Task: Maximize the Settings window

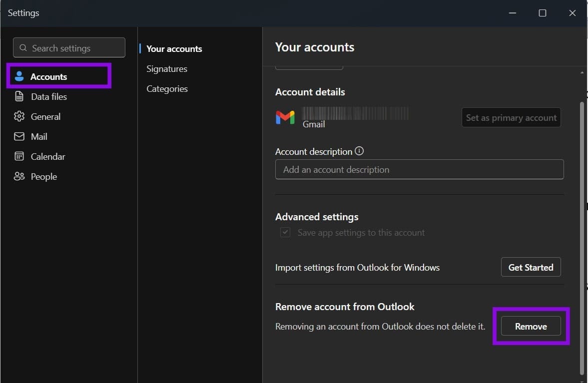Action: click(542, 13)
